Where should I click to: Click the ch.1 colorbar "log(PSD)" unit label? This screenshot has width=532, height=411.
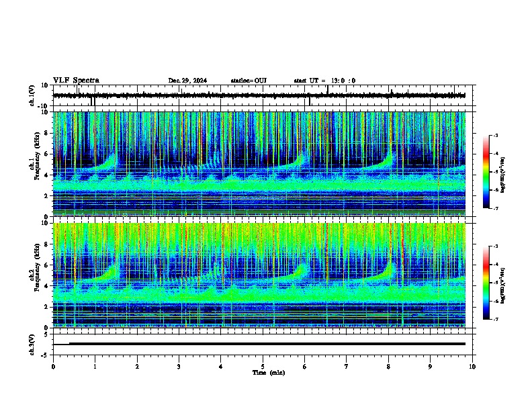[503, 175]
